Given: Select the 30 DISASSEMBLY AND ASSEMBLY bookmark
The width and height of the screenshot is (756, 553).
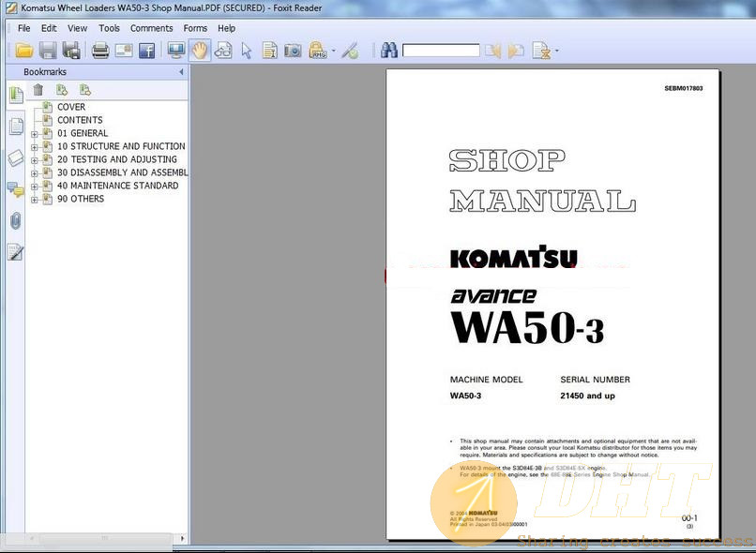Looking at the screenshot, I should coord(123,172).
